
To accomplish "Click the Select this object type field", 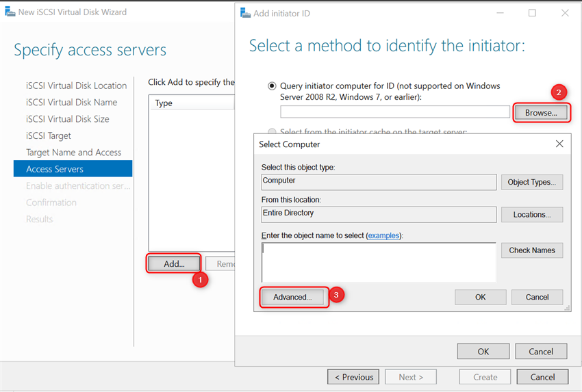I will click(379, 182).
